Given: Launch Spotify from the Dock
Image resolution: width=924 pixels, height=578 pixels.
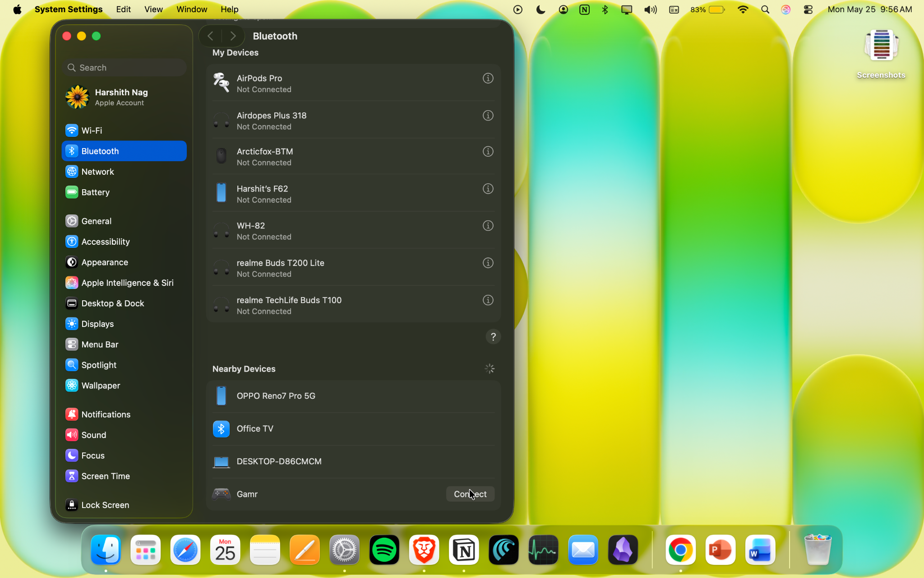Looking at the screenshot, I should (384, 550).
